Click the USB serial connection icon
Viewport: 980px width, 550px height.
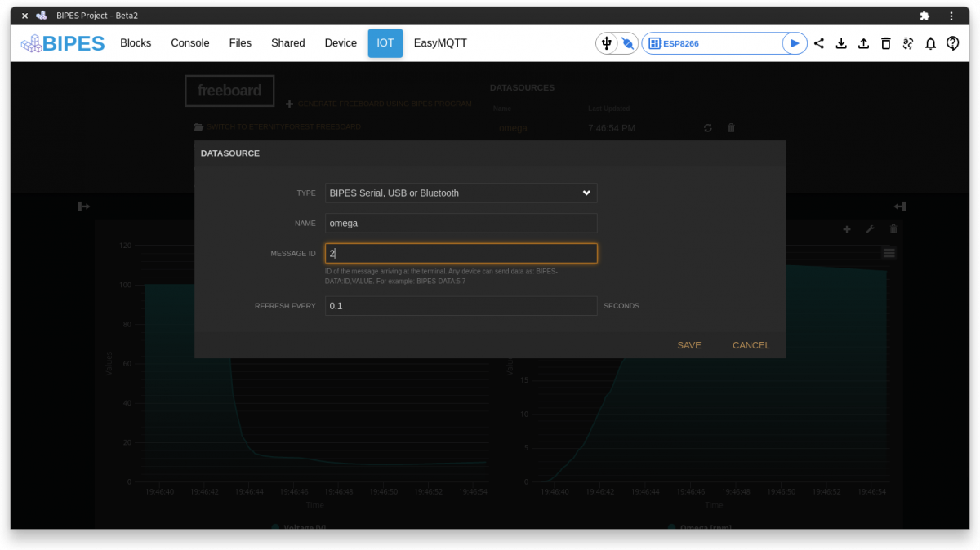(606, 43)
